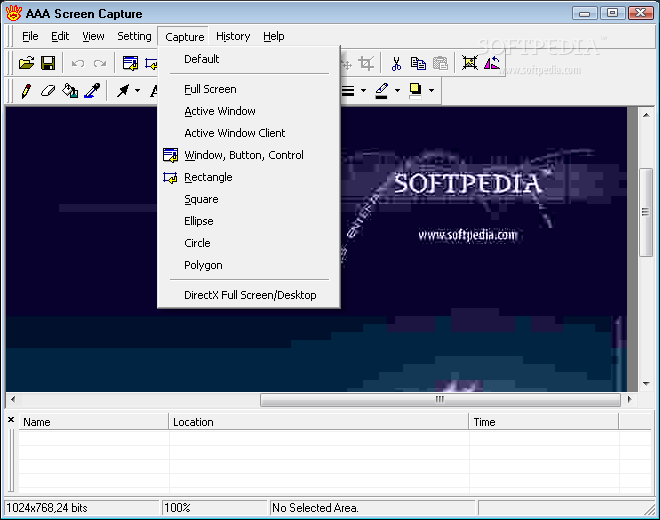Choose Default from Capture menu
The image size is (660, 520).
[x=249, y=59]
